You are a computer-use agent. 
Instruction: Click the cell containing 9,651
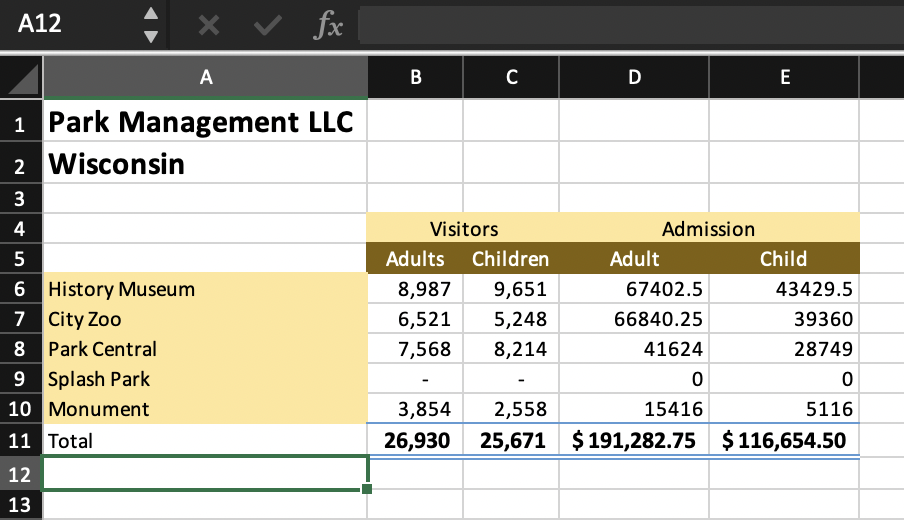click(511, 289)
